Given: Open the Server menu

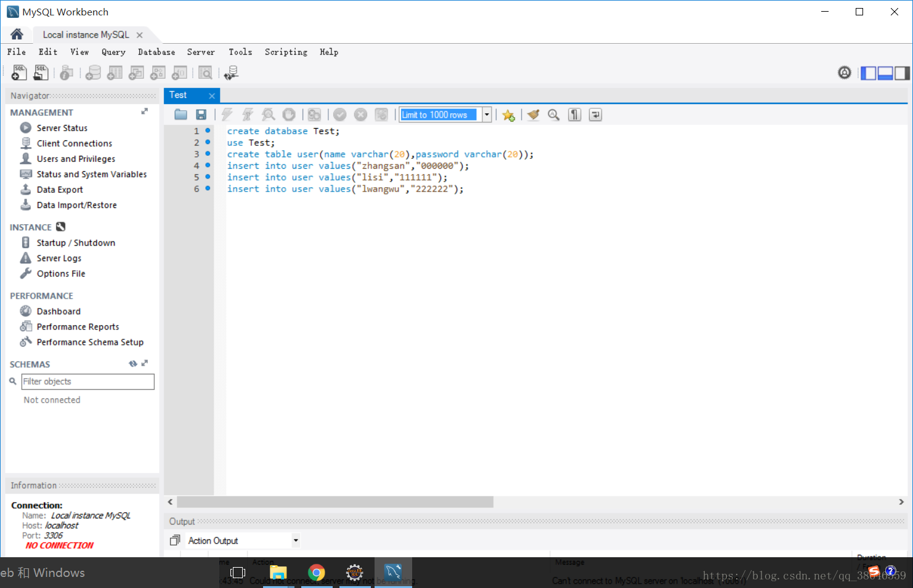Looking at the screenshot, I should pos(201,52).
